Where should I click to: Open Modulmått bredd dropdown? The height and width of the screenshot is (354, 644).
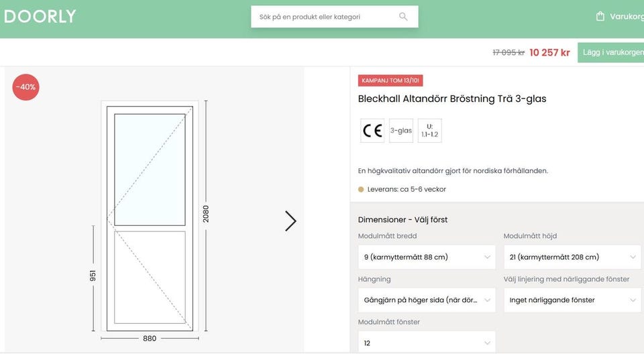pos(427,257)
